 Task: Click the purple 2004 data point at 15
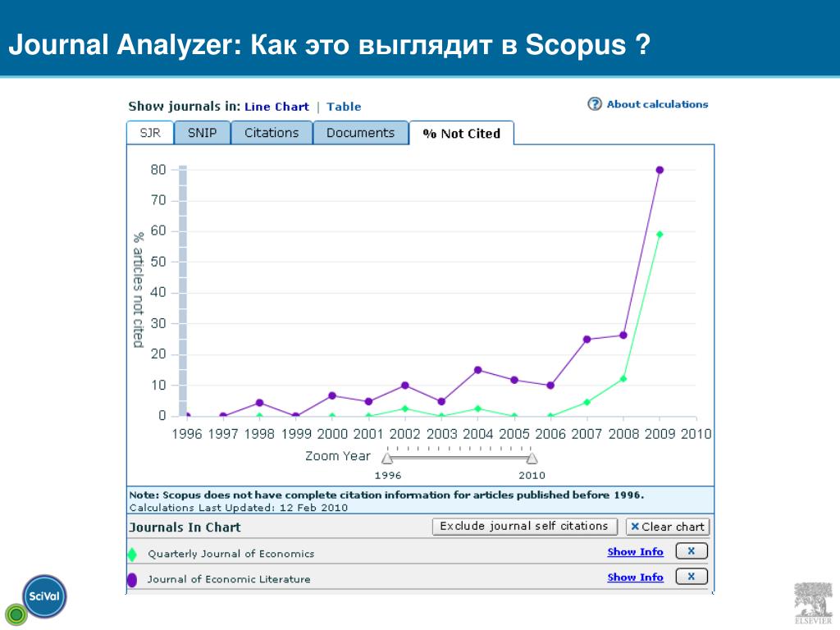tap(478, 370)
